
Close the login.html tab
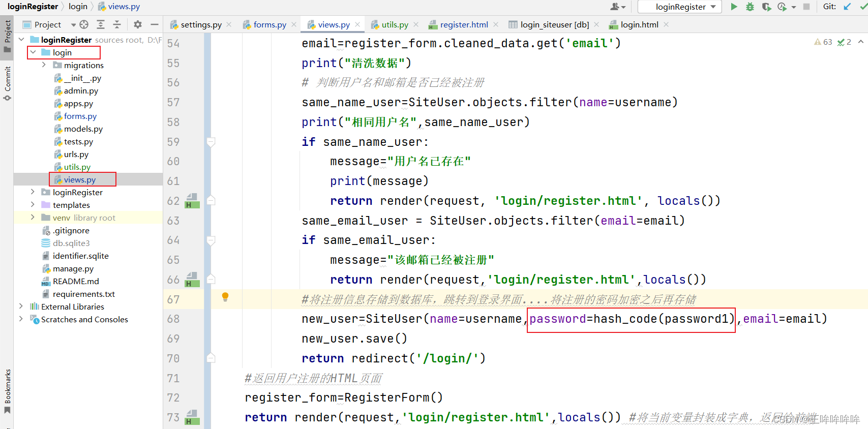(x=666, y=24)
